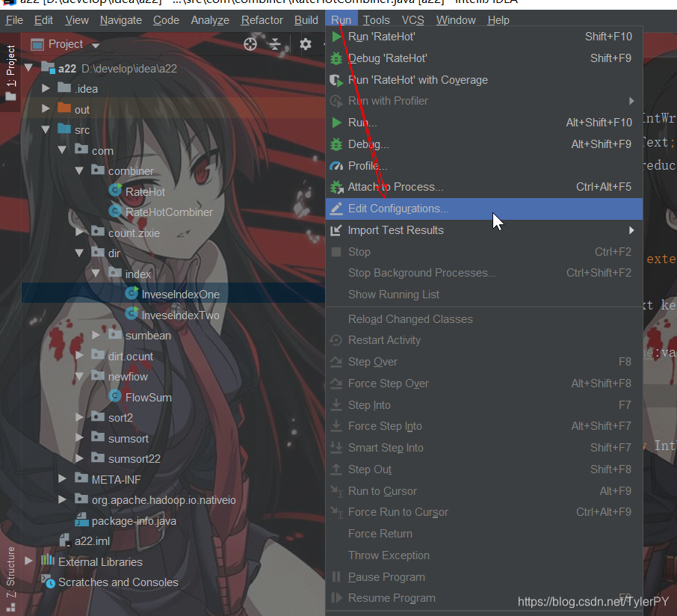Click the Edit Configurations pencil icon

[336, 209]
